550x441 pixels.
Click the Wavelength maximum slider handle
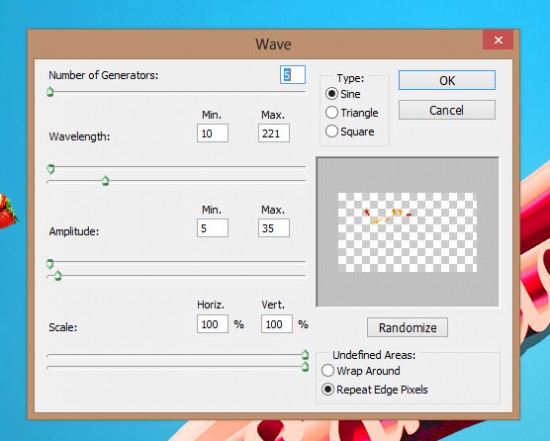(x=105, y=181)
